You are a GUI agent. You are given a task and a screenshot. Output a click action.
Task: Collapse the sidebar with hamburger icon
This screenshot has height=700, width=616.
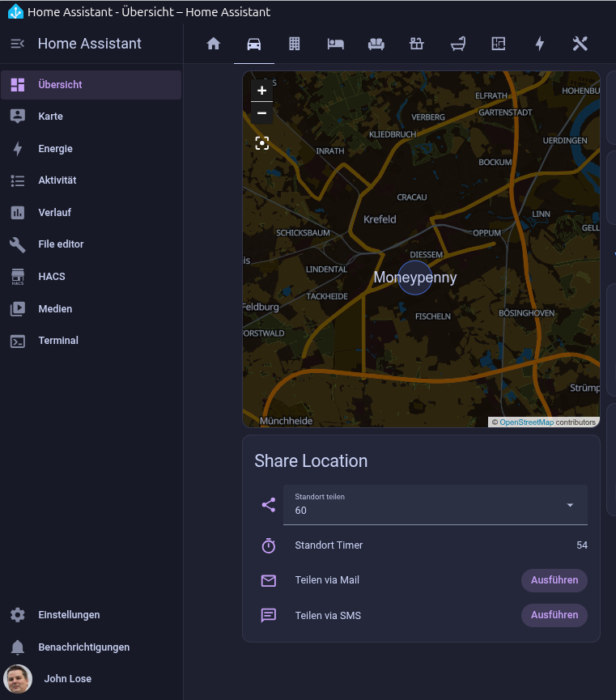[18, 44]
